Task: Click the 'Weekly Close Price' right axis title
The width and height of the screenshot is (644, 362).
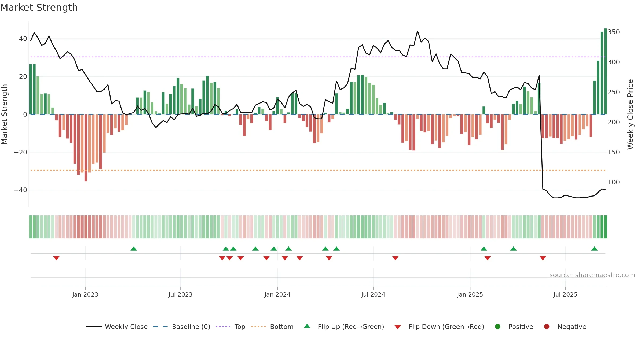Action: point(630,114)
